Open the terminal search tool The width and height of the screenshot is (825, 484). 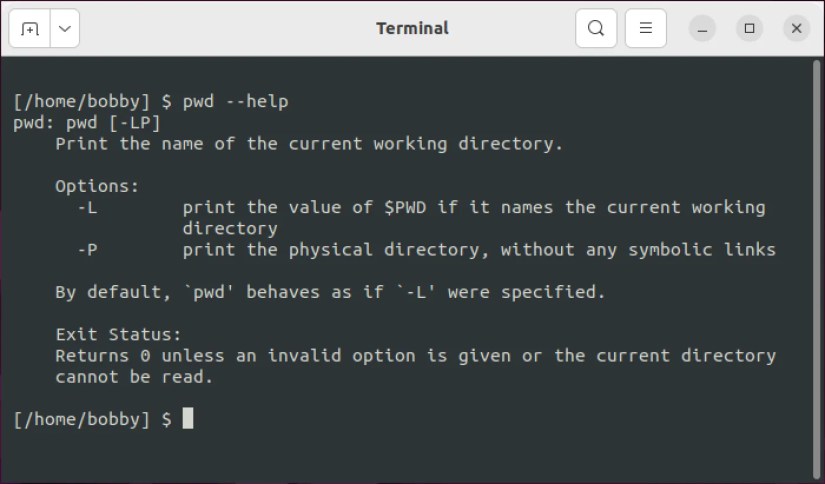pos(596,28)
